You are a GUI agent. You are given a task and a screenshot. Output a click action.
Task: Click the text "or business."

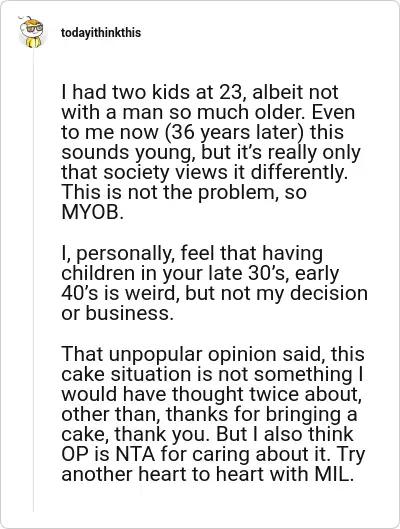117,313
